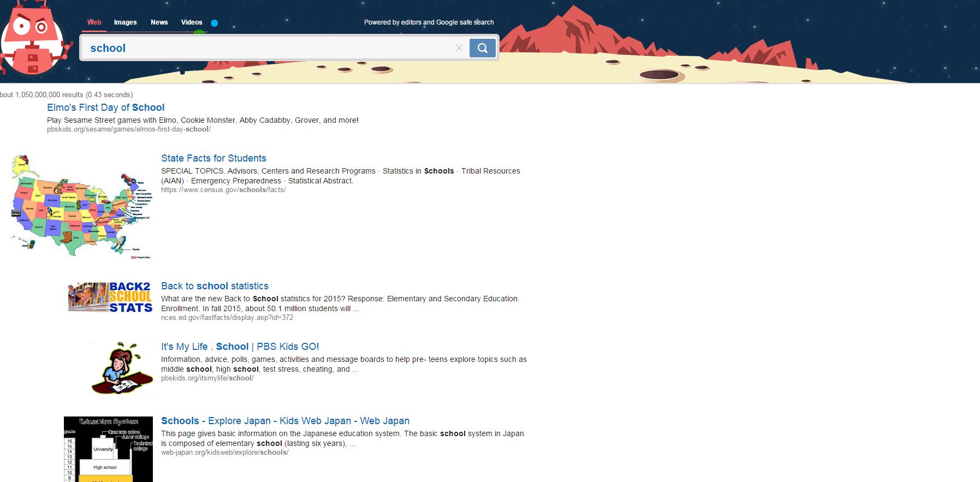Click the Education System chart thumbnail

point(108,449)
